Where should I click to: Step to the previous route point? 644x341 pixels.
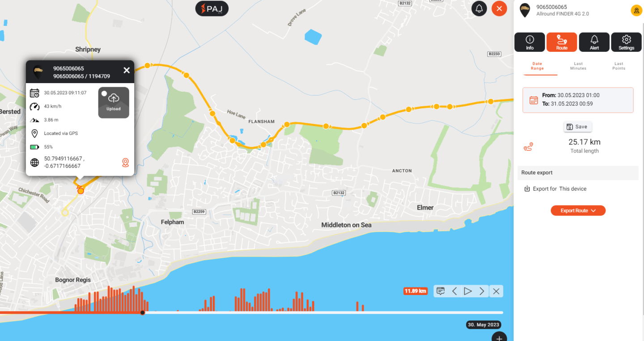(454, 291)
